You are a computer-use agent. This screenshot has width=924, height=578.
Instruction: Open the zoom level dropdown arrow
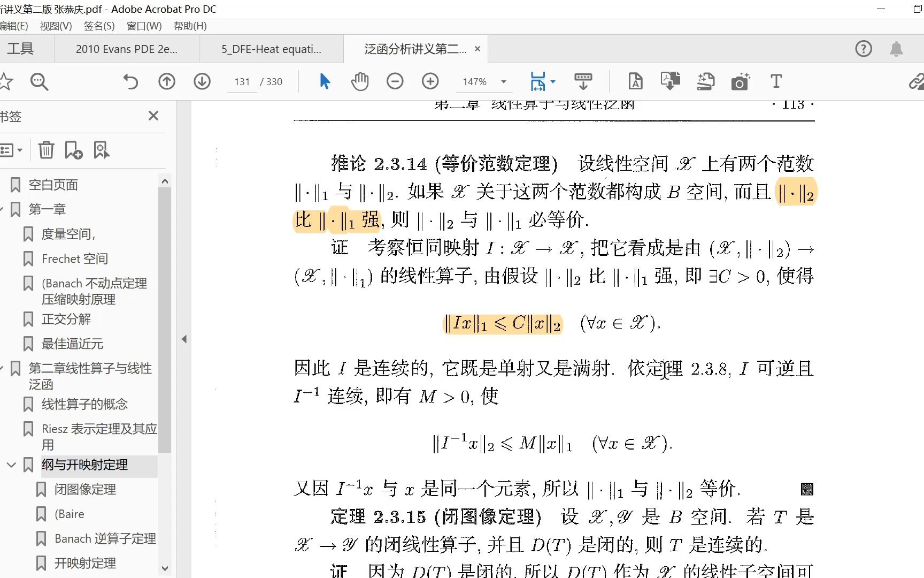[x=503, y=82]
